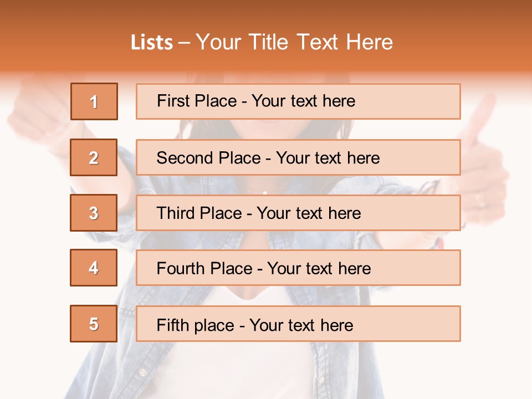Image resolution: width=532 pixels, height=399 pixels.
Task: Click the Fourth Place text bar
Action: pyautogui.click(x=298, y=268)
